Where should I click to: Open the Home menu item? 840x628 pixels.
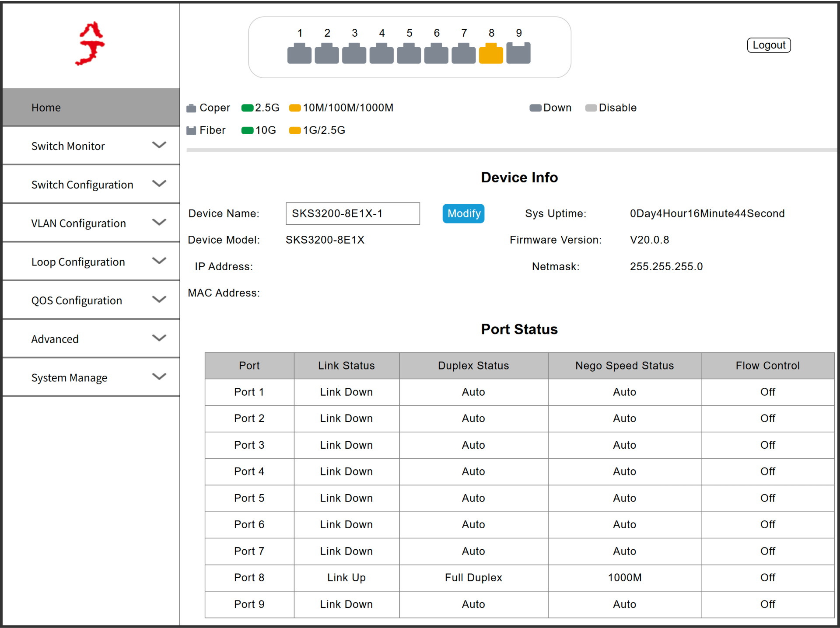(x=46, y=108)
